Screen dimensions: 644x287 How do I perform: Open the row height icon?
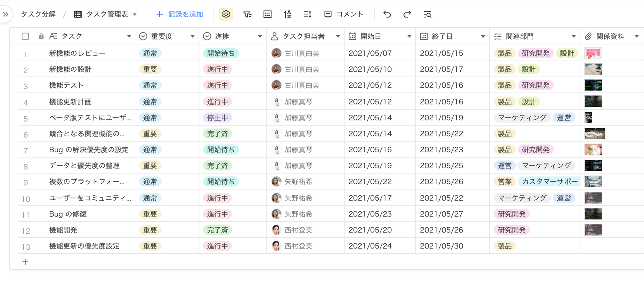click(307, 14)
